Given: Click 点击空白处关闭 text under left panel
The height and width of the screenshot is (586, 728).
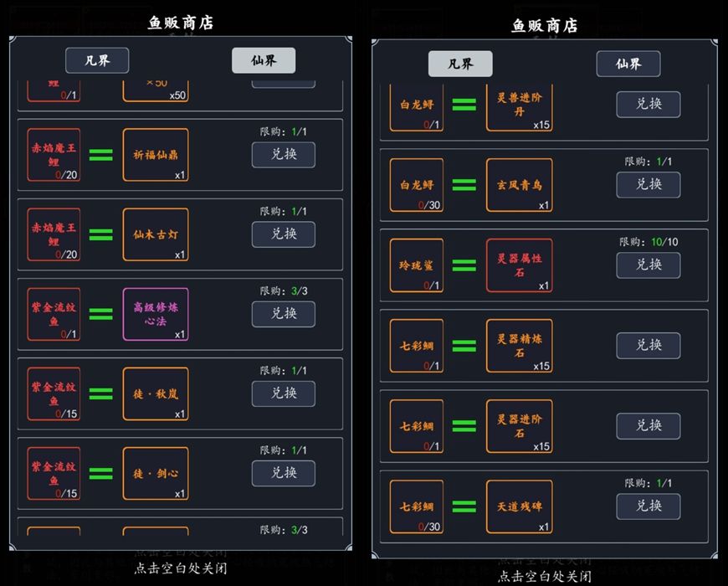Looking at the screenshot, I should [181, 568].
